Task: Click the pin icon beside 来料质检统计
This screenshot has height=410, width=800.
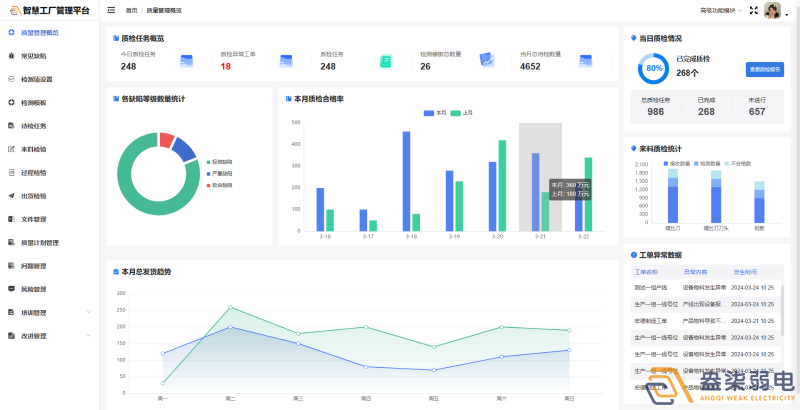Action: [x=634, y=149]
